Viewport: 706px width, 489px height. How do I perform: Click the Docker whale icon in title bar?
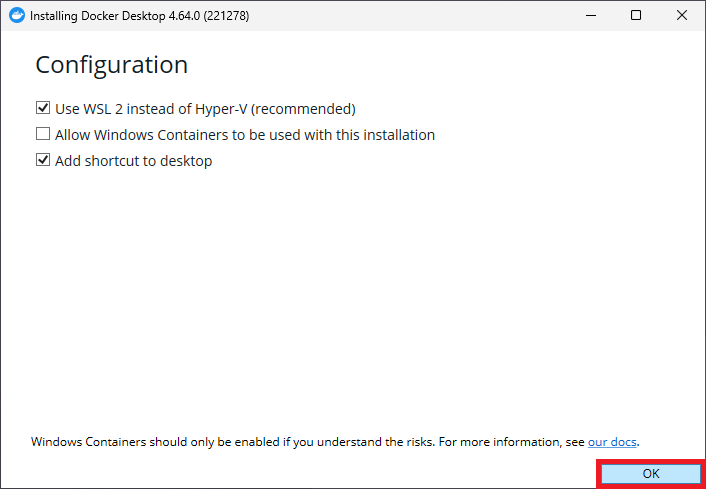(x=15, y=16)
